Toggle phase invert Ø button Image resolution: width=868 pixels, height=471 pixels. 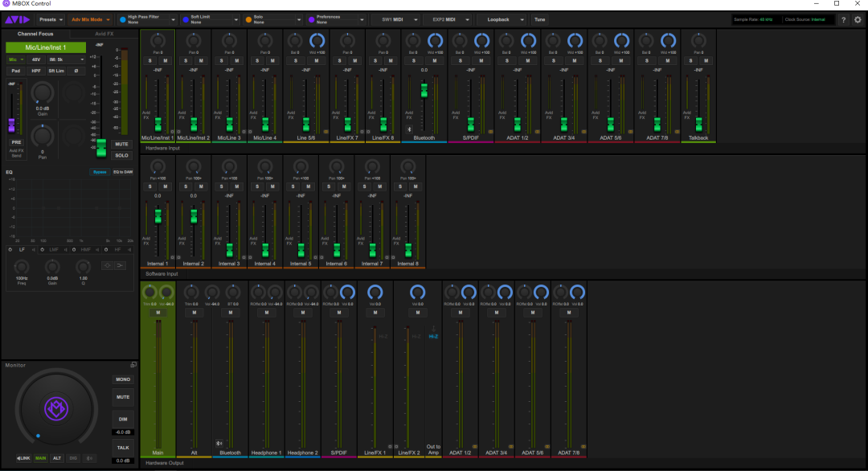click(76, 71)
